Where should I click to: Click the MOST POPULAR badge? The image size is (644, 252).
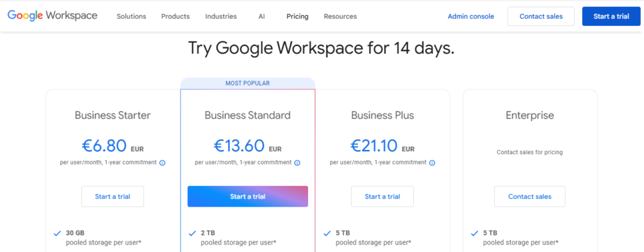coord(248,83)
